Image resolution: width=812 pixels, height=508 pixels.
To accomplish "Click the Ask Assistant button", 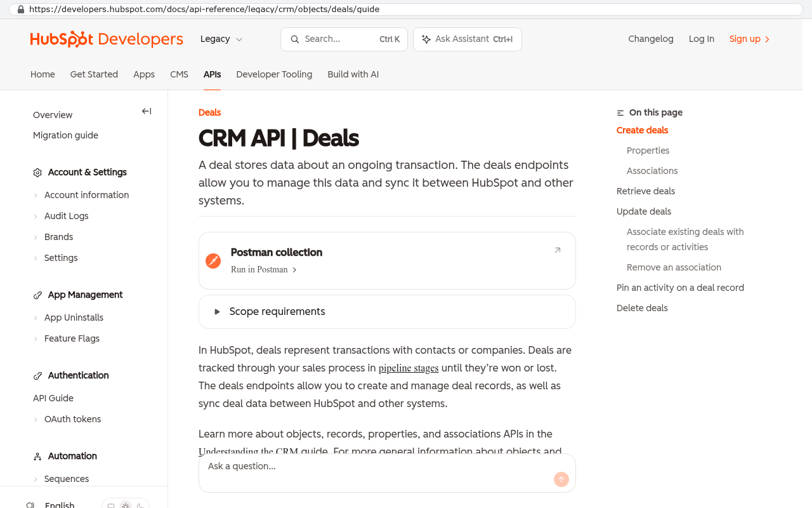I will click(468, 39).
